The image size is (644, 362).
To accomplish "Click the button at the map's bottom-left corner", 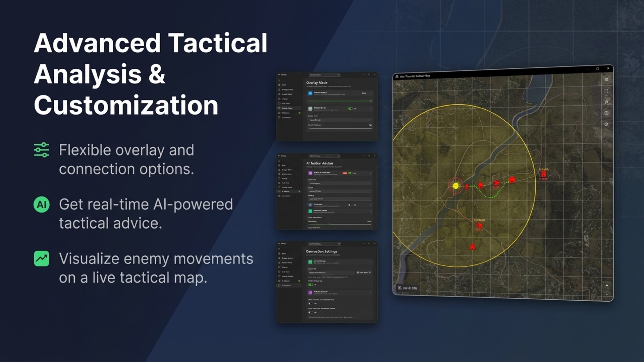I will coord(407,288).
